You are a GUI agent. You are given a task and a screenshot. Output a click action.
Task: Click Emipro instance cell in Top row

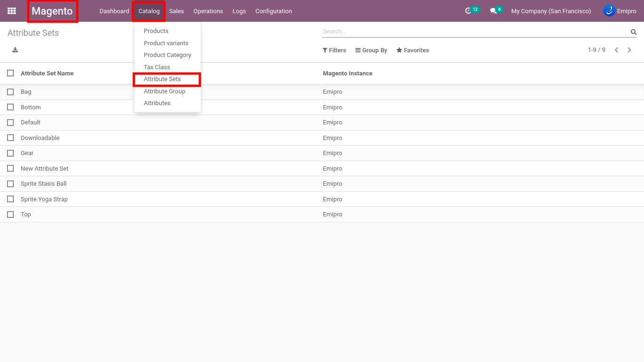tap(332, 214)
